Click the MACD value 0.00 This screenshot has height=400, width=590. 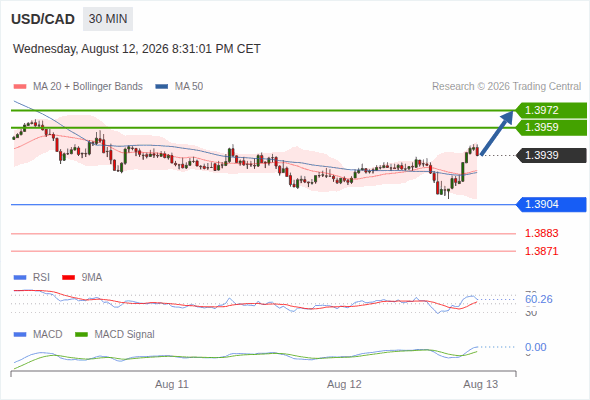coord(535,347)
